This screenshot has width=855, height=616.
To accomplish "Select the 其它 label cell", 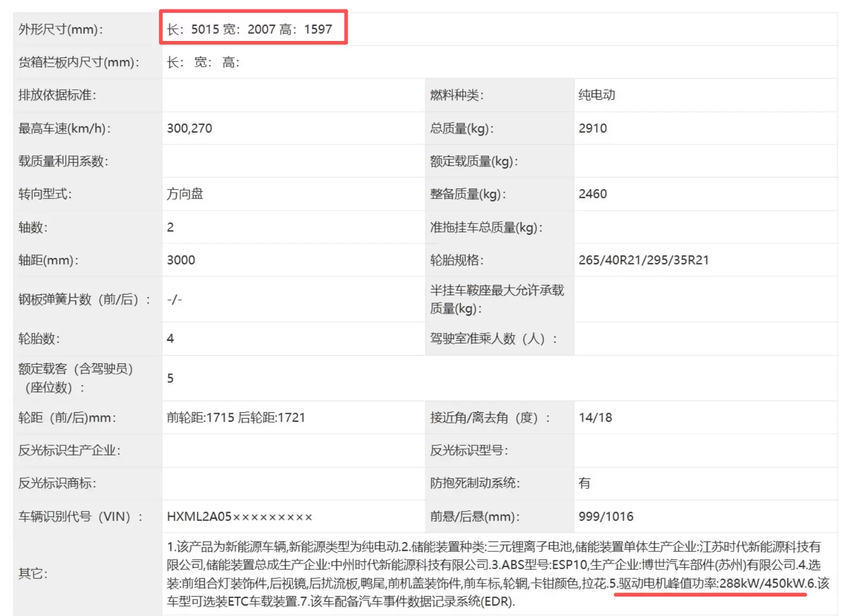I will (33, 573).
